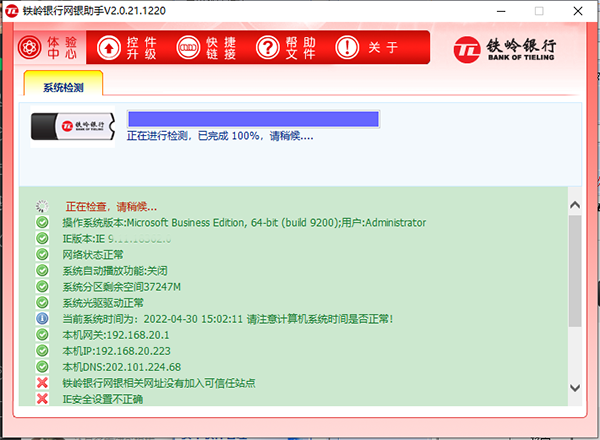Click the green check beside IE版本
600x440 pixels.
coord(42,238)
